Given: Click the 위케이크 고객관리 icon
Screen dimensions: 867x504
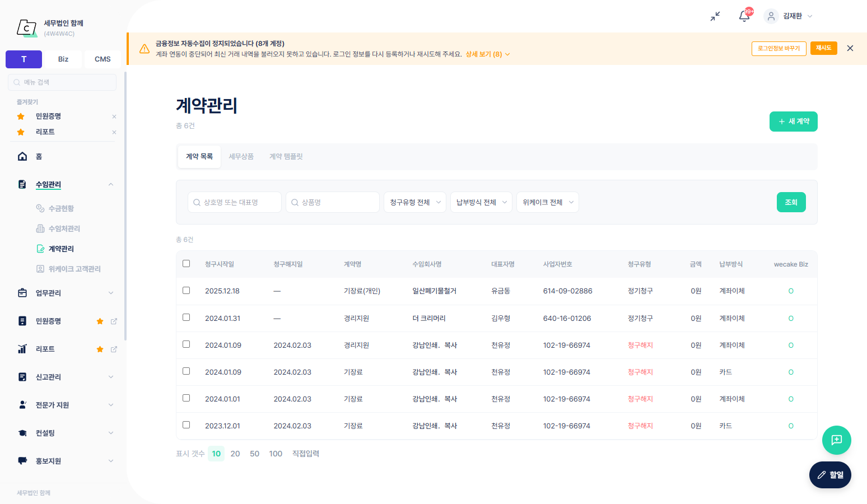Looking at the screenshot, I should pyautogui.click(x=40, y=269).
